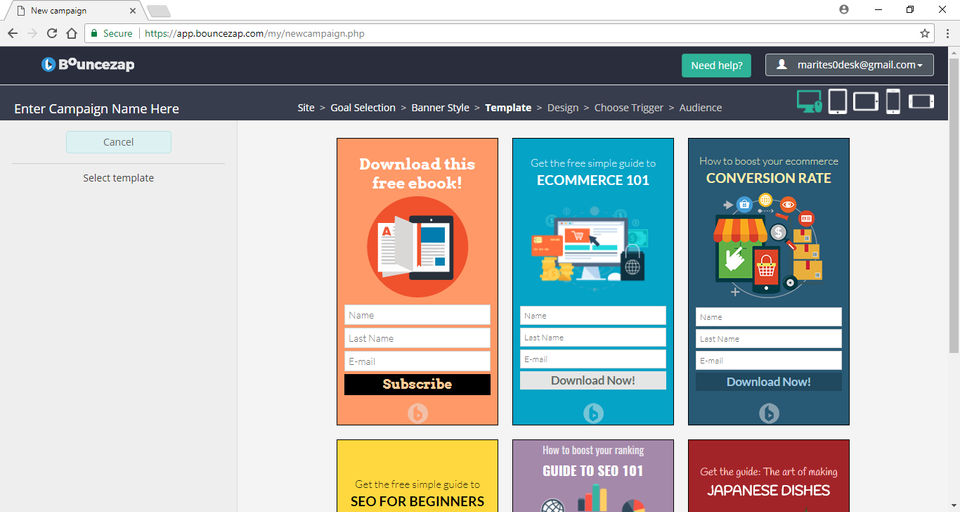Choose the Conversion Rate template

coord(769,282)
